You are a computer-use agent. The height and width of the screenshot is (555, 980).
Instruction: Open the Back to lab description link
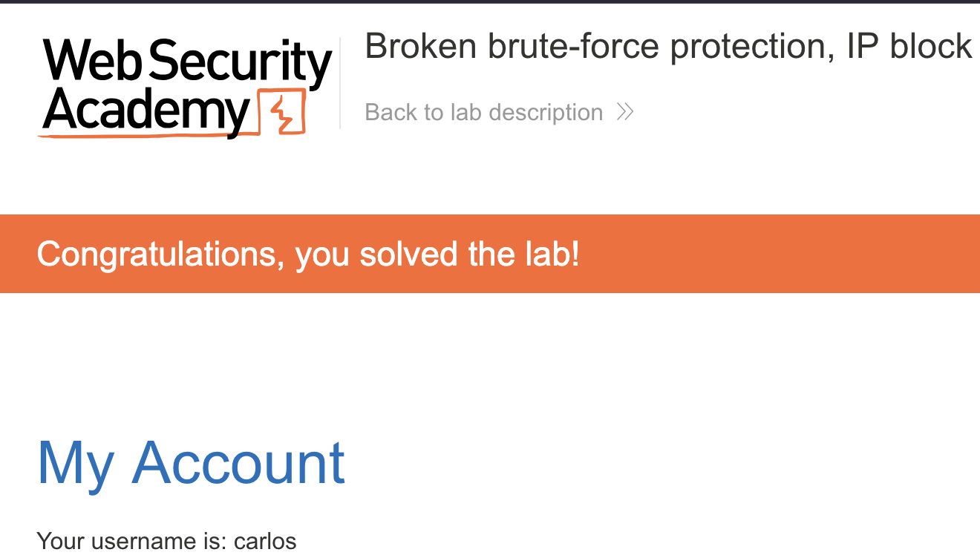click(x=484, y=112)
